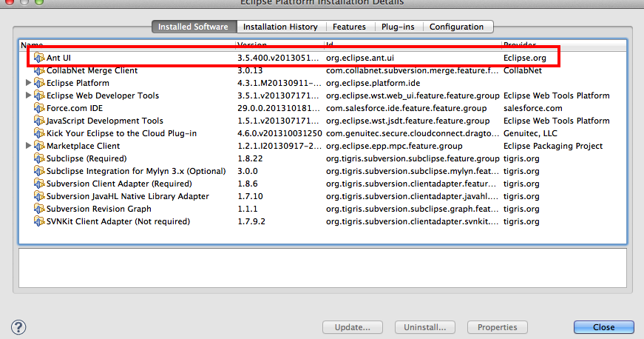This screenshot has height=339, width=644.
Task: Select the Ant UI row name
Action: click(x=58, y=58)
